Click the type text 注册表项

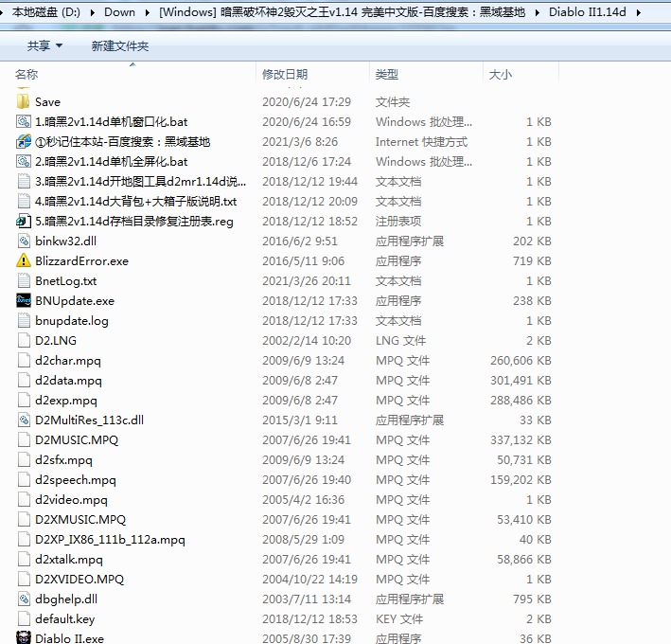(398, 221)
